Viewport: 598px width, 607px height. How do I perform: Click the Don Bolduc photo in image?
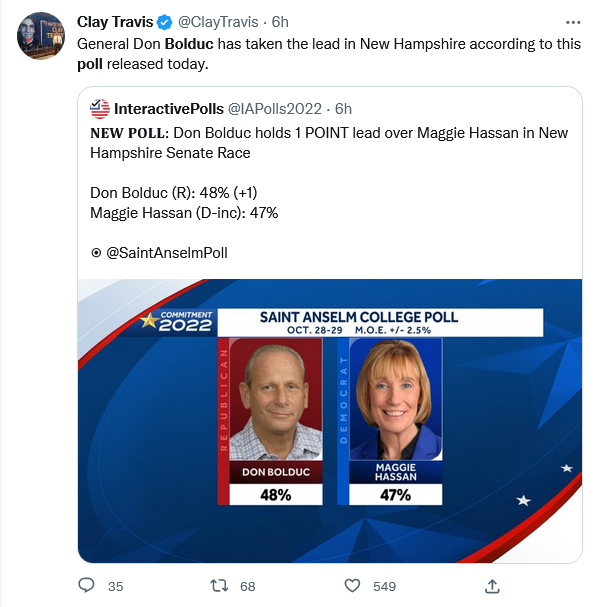tap(276, 399)
